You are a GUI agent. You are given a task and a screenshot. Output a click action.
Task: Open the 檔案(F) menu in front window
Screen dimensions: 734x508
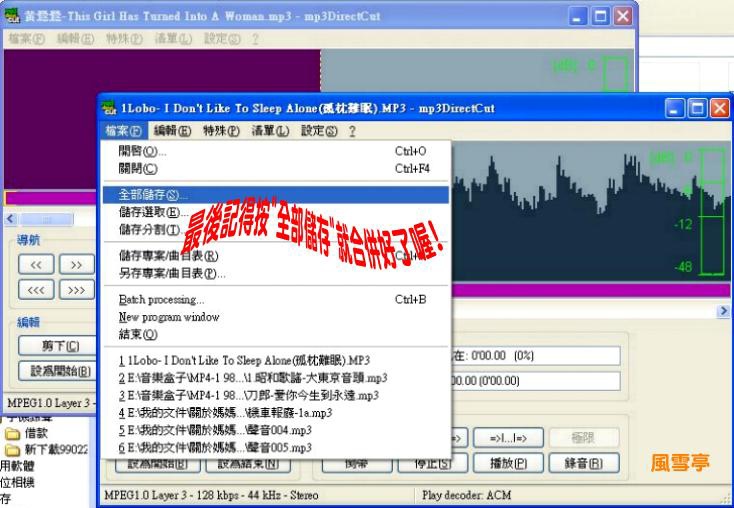point(124,131)
